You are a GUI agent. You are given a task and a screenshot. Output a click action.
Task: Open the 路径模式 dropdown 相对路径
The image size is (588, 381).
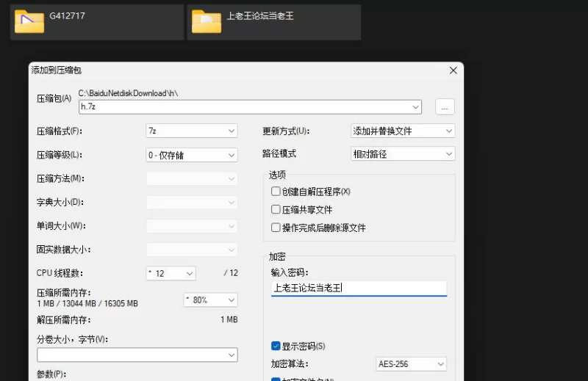point(403,154)
